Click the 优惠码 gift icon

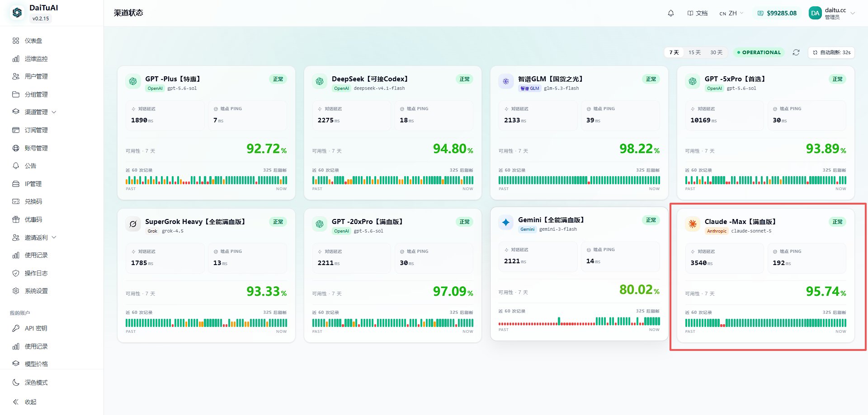pyautogui.click(x=16, y=219)
